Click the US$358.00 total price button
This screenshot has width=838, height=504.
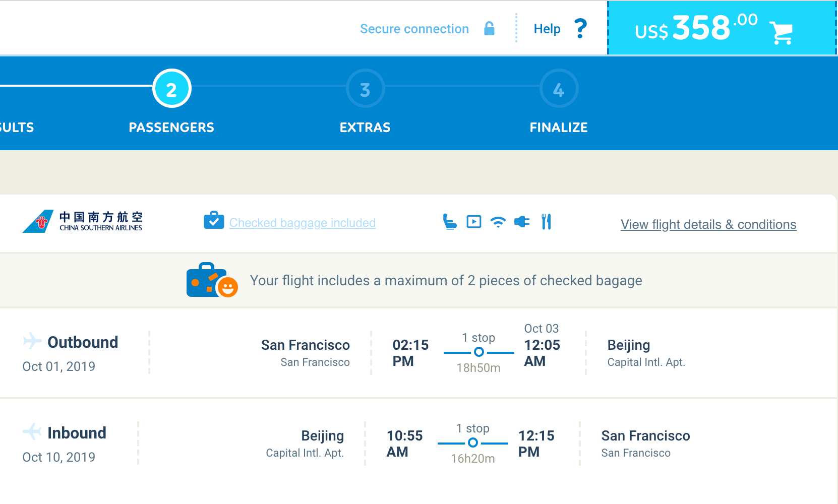[x=696, y=28]
